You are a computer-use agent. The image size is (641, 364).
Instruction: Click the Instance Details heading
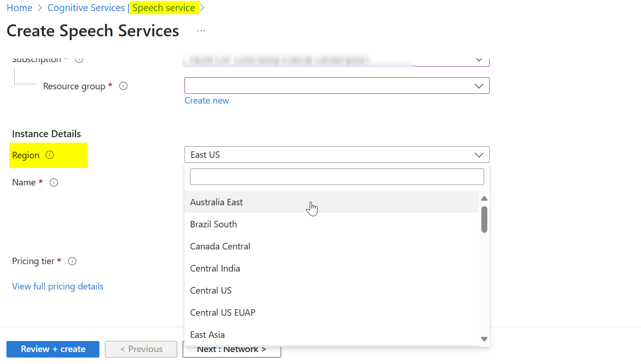point(46,134)
